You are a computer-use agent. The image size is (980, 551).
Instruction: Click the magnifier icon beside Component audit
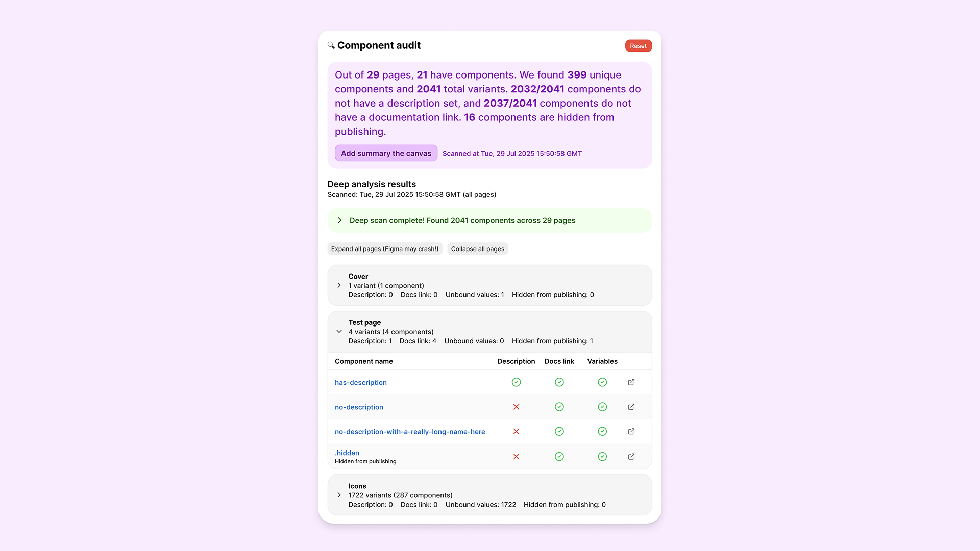pyautogui.click(x=331, y=45)
